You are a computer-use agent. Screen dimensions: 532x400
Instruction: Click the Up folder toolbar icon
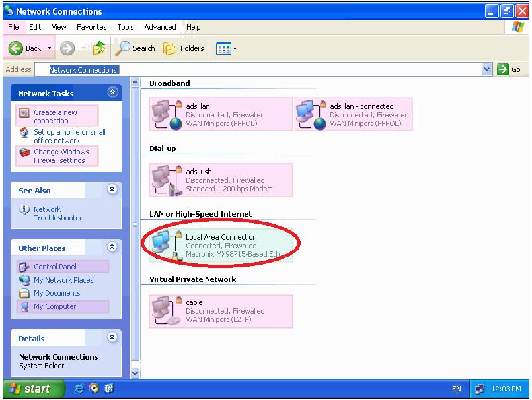(x=99, y=48)
